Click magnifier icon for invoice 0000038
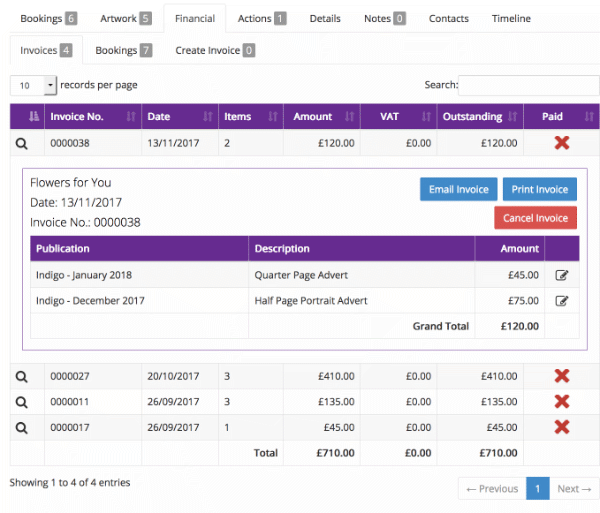 tap(21, 143)
